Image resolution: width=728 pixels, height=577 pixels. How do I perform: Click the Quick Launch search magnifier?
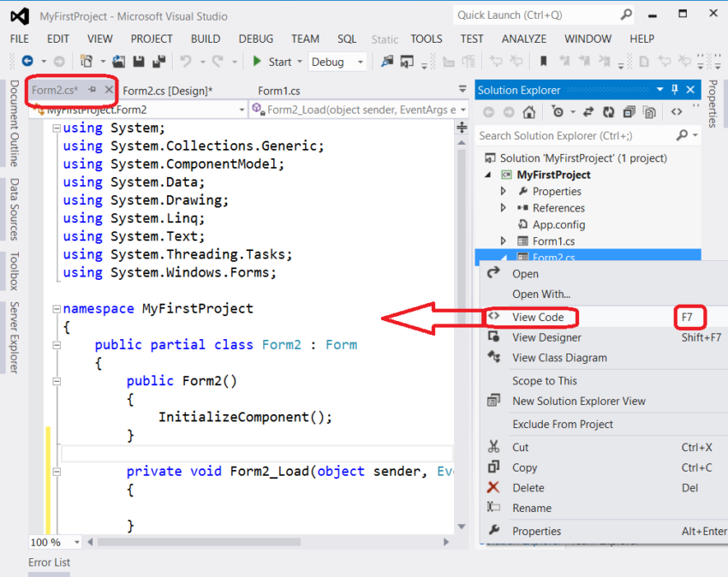point(626,15)
